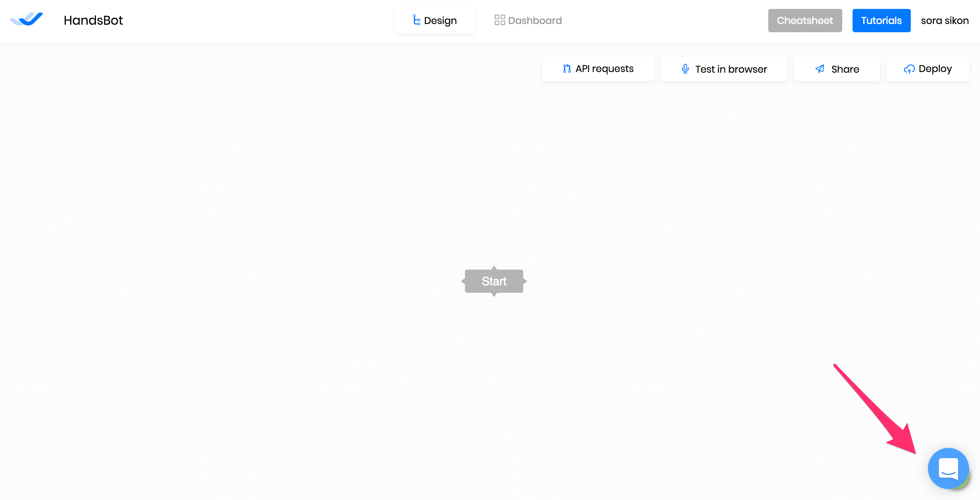Image resolution: width=980 pixels, height=500 pixels.
Task: Open the chat support widget
Action: coord(948,468)
